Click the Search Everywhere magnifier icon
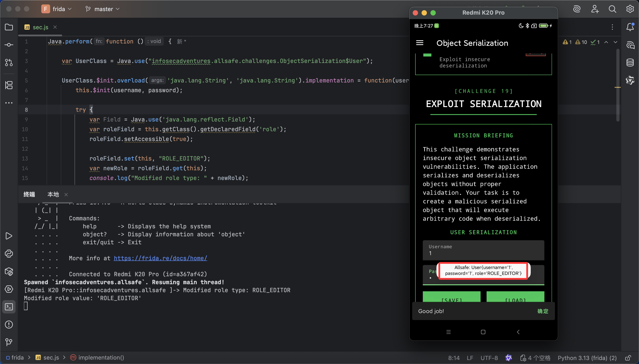The height and width of the screenshot is (364, 639). [x=612, y=9]
